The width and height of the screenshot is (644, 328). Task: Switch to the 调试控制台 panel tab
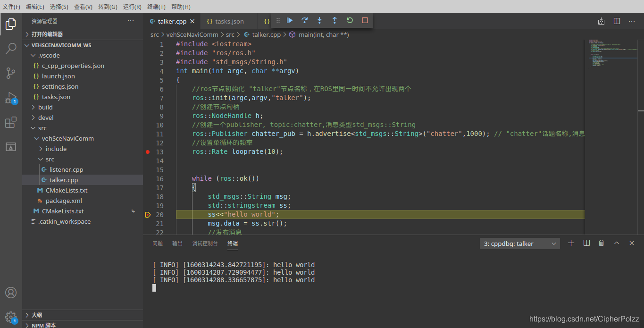[205, 244]
